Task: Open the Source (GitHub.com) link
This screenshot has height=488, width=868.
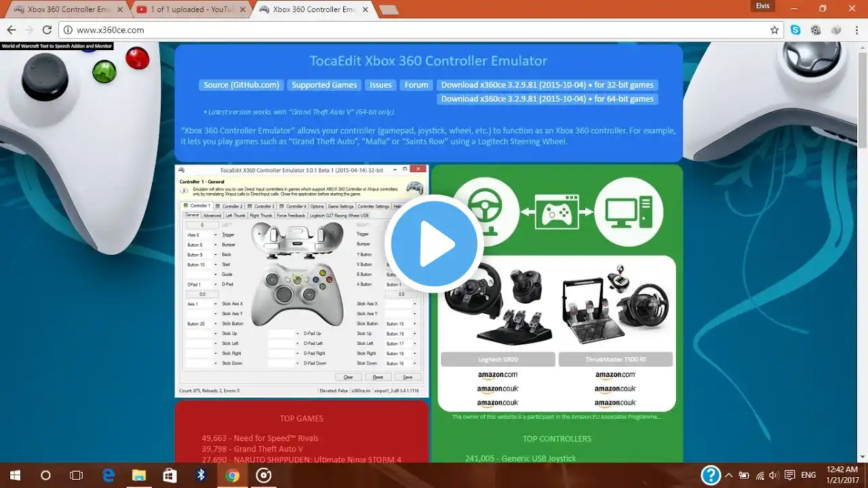Action: 241,85
